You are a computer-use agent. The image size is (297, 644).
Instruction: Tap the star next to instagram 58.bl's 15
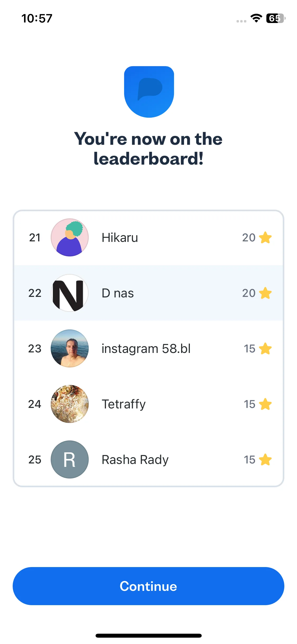click(265, 348)
